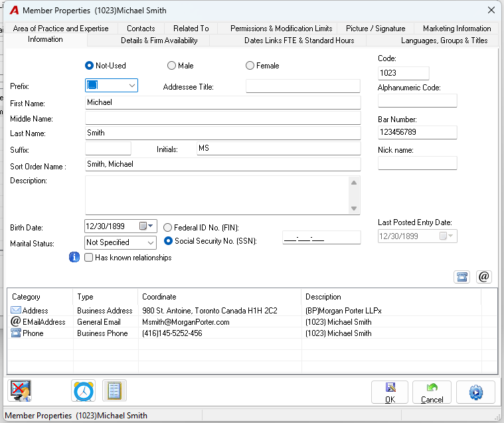
Task: Select the General Email type cell
Action: point(106,322)
